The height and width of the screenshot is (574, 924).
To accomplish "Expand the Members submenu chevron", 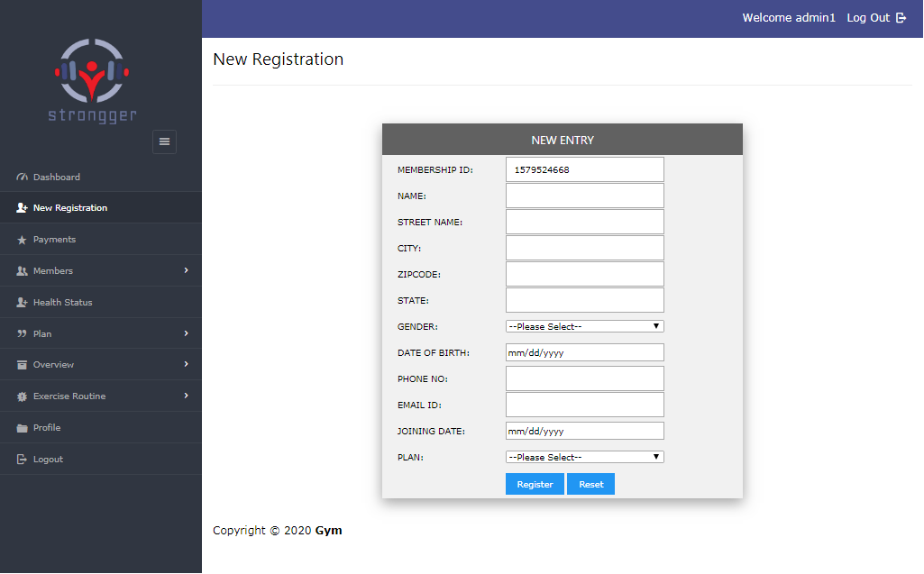I will point(187,270).
